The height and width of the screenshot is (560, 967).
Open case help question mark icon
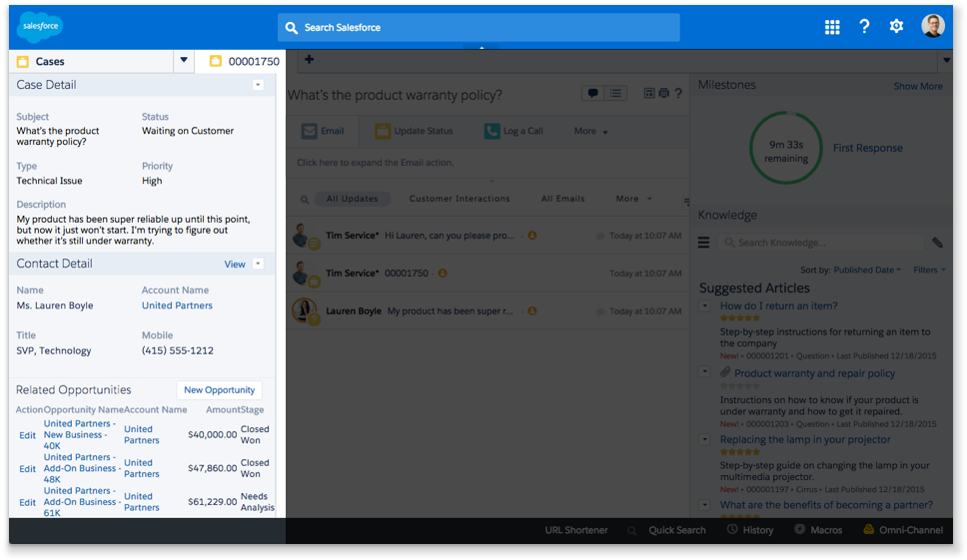click(x=678, y=93)
